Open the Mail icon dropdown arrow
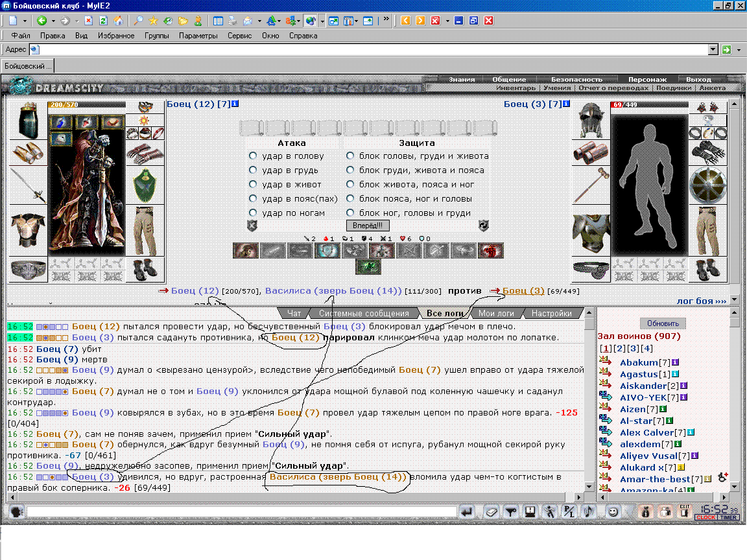The height and width of the screenshot is (560, 747). point(259,21)
